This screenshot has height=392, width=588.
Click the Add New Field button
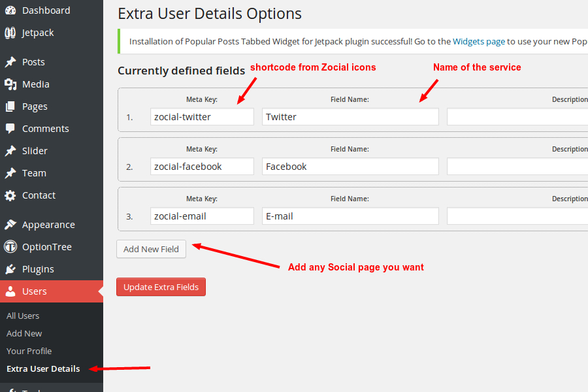click(151, 249)
